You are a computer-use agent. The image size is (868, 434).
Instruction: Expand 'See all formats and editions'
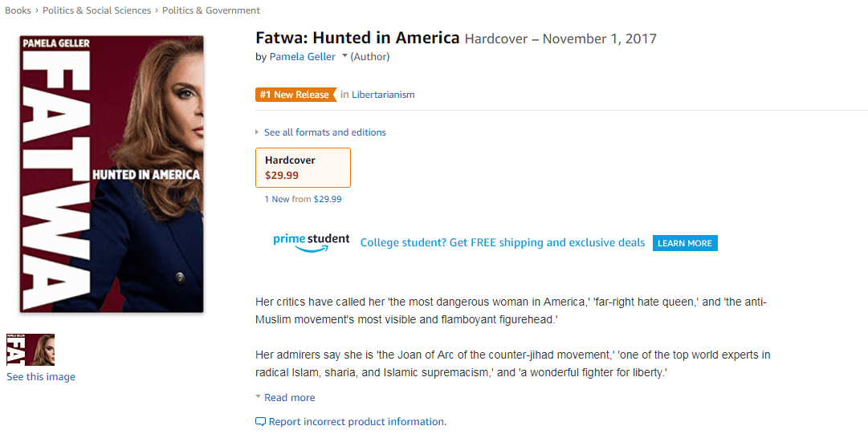(324, 132)
